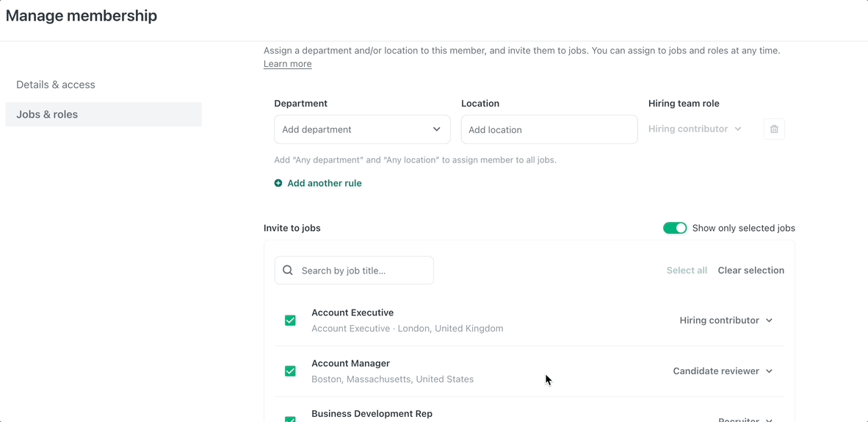Switch to Details & access tab

(56, 85)
